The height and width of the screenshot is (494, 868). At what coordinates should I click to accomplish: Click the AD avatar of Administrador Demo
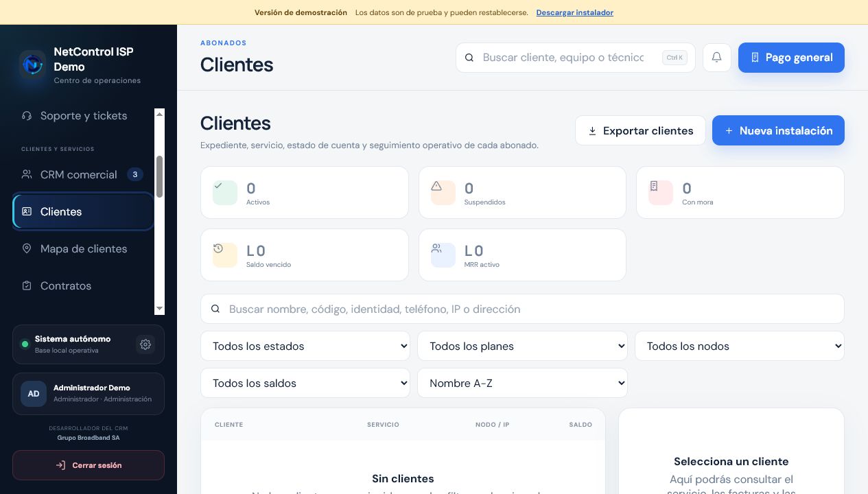[x=34, y=394]
